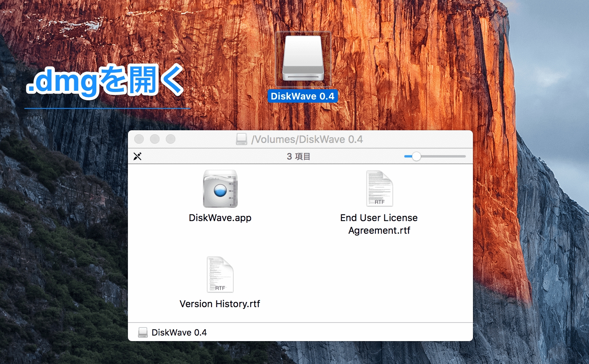Close the DiskWave Finder window
This screenshot has width=589, height=364.
pyautogui.click(x=139, y=139)
